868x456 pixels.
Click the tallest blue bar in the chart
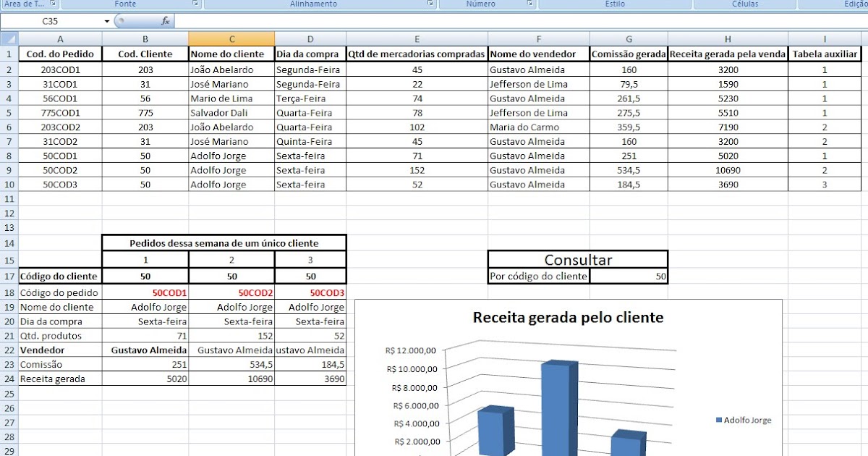[557, 405]
